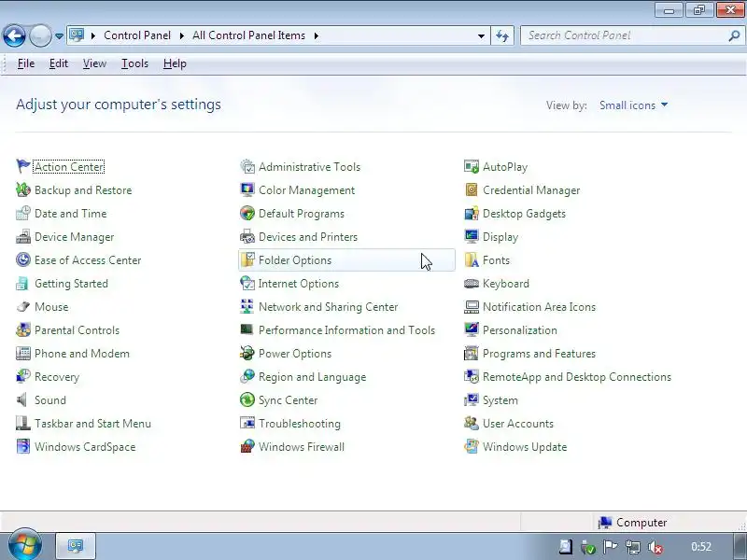
Task: Open the AutoPlay icon
Action: 472,167
